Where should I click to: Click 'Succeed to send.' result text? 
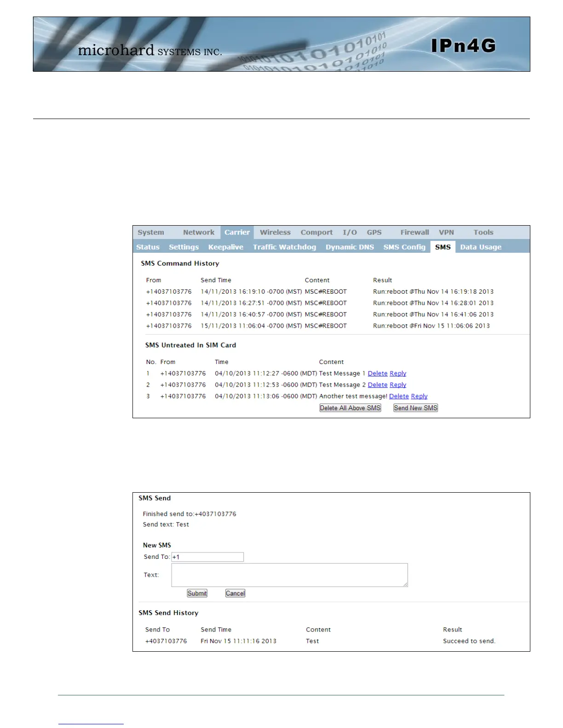coord(469,641)
